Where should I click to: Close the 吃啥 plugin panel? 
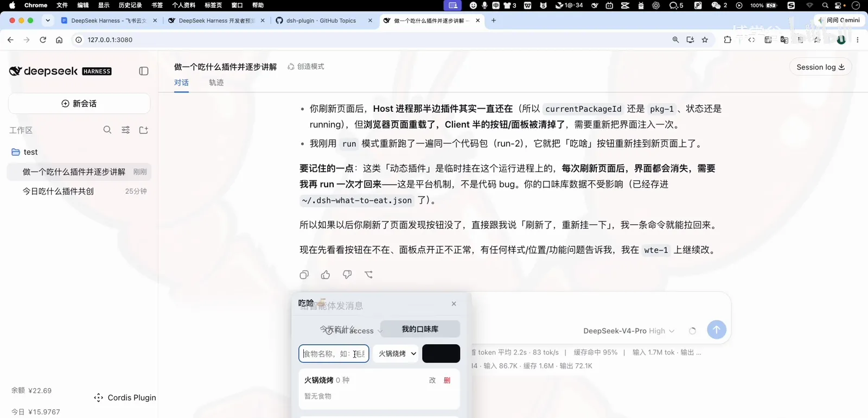(454, 303)
